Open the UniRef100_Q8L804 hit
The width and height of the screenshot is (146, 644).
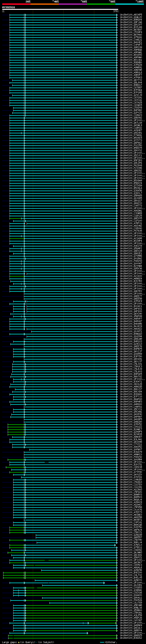pyautogui.click(x=131, y=82)
